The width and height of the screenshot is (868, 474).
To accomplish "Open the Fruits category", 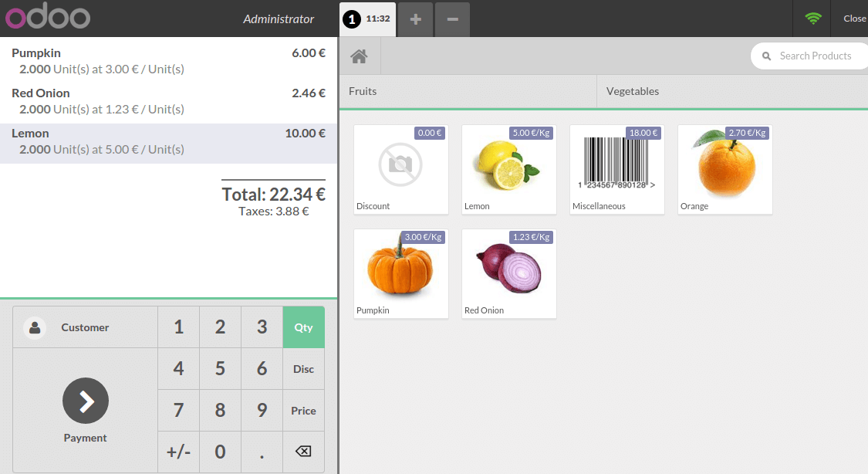I will (468, 91).
